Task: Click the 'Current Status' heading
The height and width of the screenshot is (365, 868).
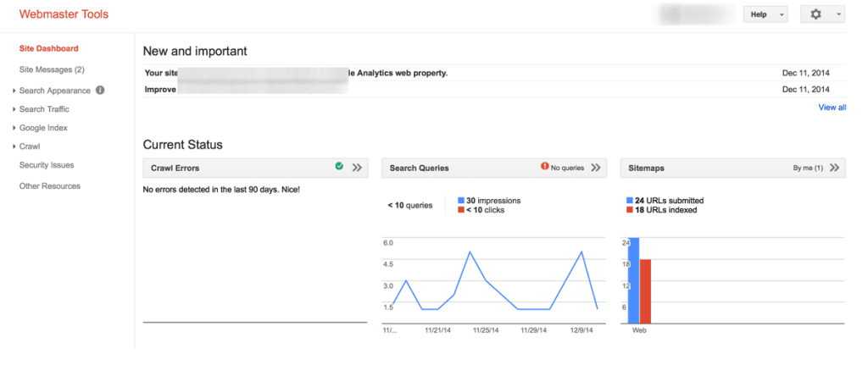Action: [x=183, y=145]
